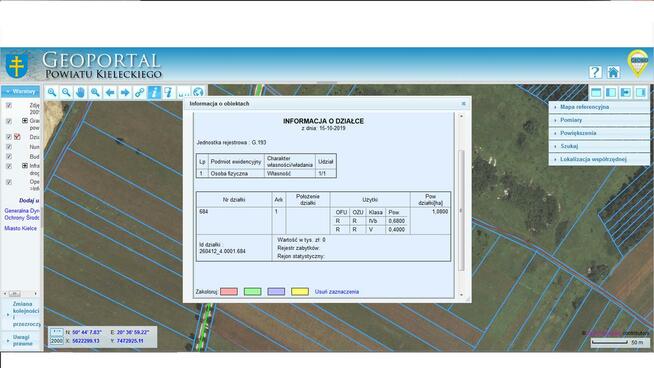
Task: Activate the pan hand tool
Action: 80,92
